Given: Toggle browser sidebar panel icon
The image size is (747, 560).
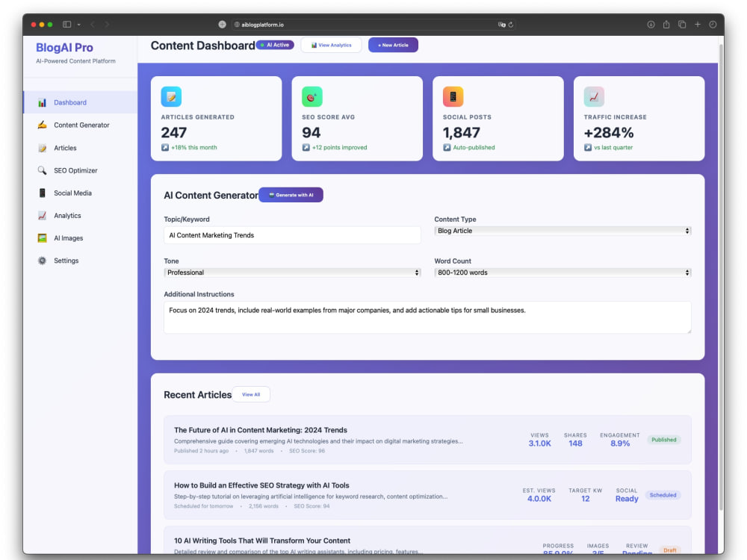Looking at the screenshot, I should coord(66,25).
